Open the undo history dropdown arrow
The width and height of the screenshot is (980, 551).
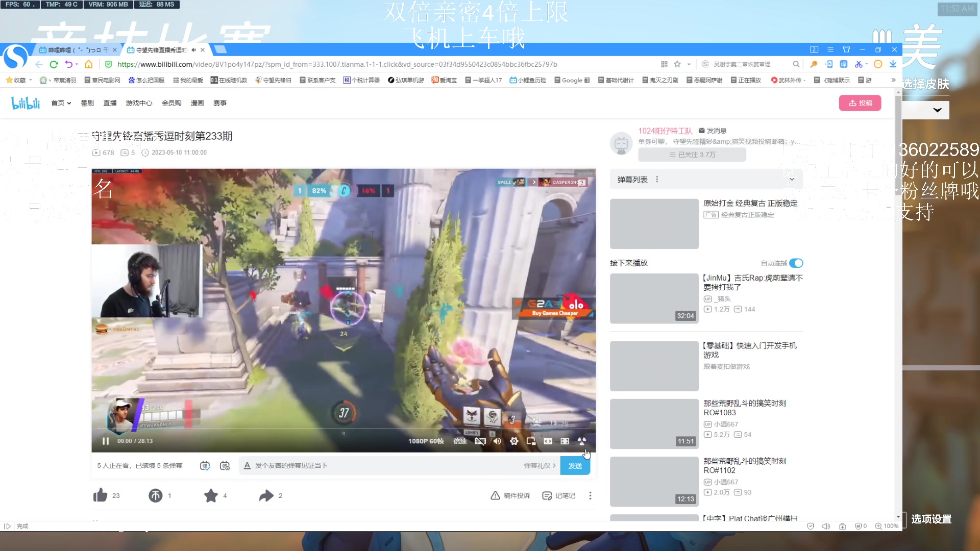[x=77, y=64]
